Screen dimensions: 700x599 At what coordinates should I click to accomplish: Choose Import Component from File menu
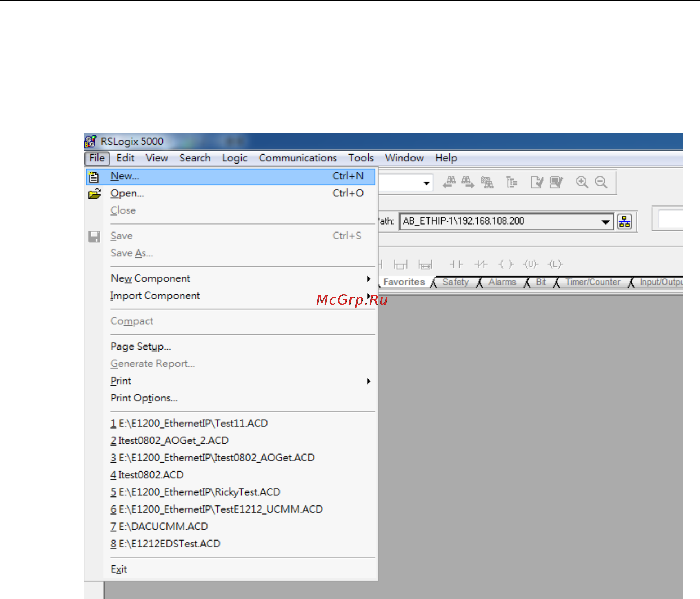[x=231, y=296]
